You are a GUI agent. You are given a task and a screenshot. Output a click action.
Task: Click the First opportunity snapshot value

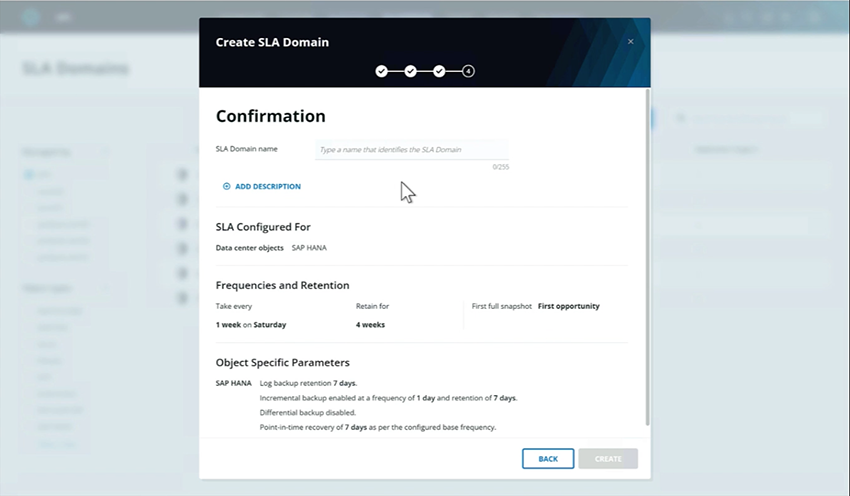(569, 306)
